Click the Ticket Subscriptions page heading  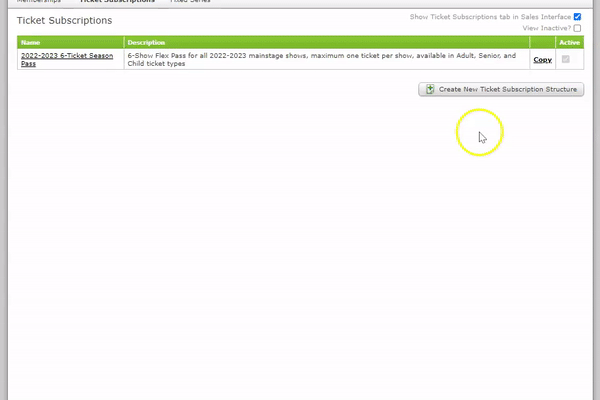pos(64,20)
